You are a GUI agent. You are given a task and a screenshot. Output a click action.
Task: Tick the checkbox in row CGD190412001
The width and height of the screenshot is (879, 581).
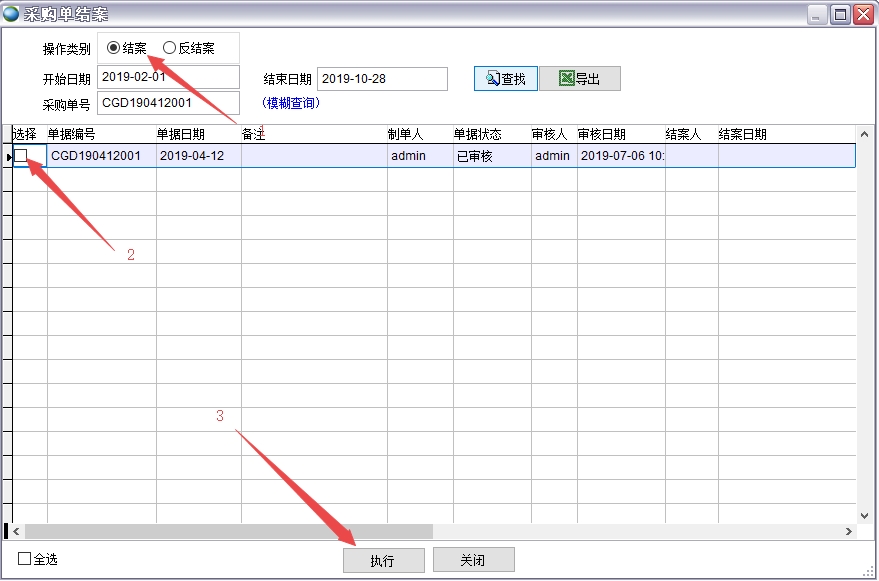21,156
